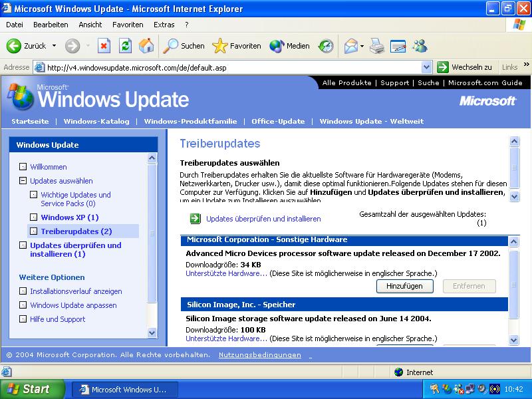Open the address bar dropdown arrow
The image size is (532, 399).
click(427, 67)
